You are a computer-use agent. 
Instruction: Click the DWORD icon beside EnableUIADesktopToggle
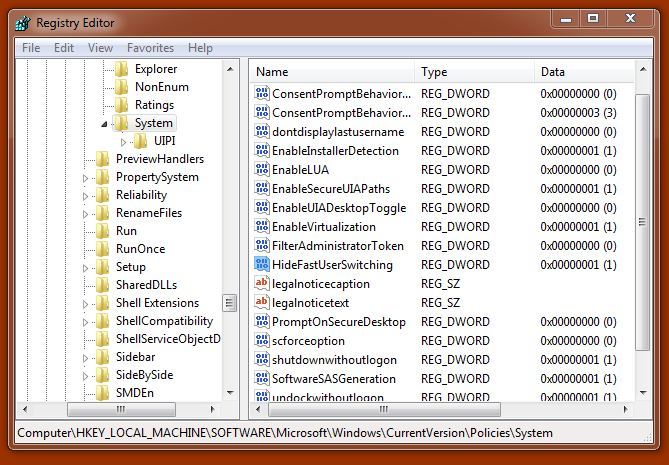click(262, 207)
